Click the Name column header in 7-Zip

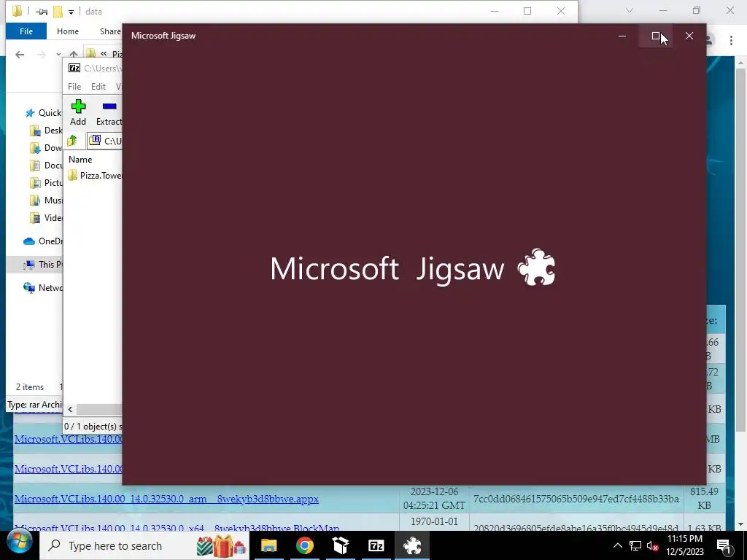(x=80, y=160)
